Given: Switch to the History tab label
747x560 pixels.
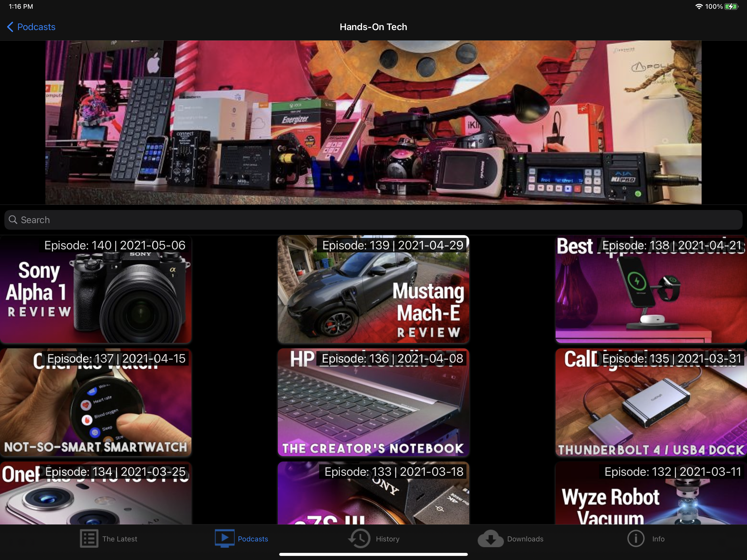Looking at the screenshot, I should coord(388,539).
